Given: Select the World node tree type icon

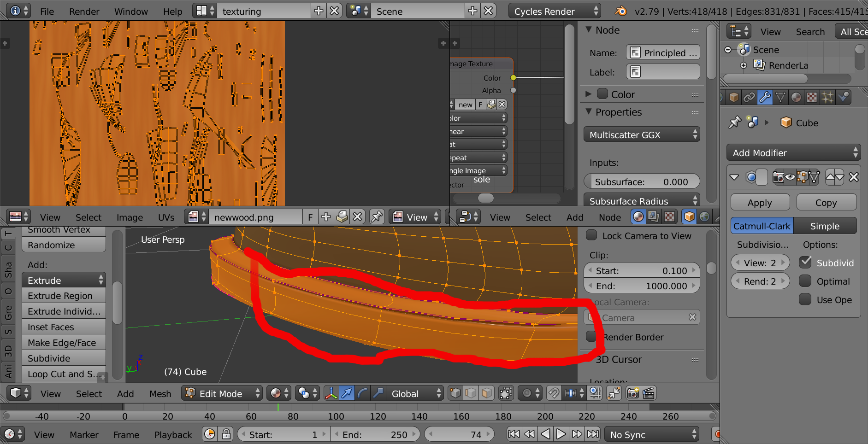Looking at the screenshot, I should pos(704,216).
